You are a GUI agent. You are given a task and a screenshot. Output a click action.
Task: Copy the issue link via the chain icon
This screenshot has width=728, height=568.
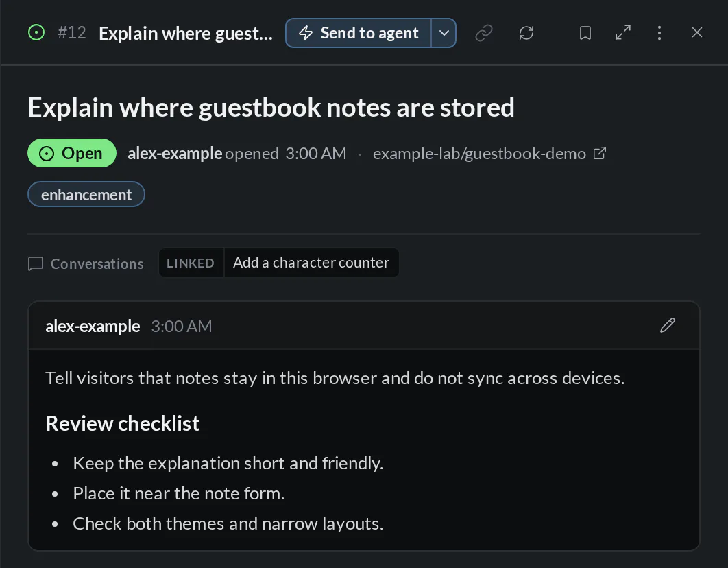(x=484, y=33)
